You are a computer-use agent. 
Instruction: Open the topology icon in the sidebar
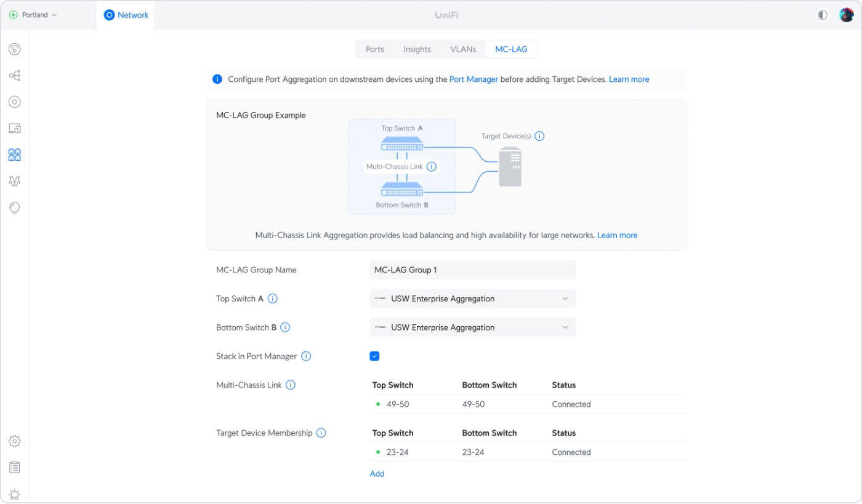pyautogui.click(x=15, y=76)
